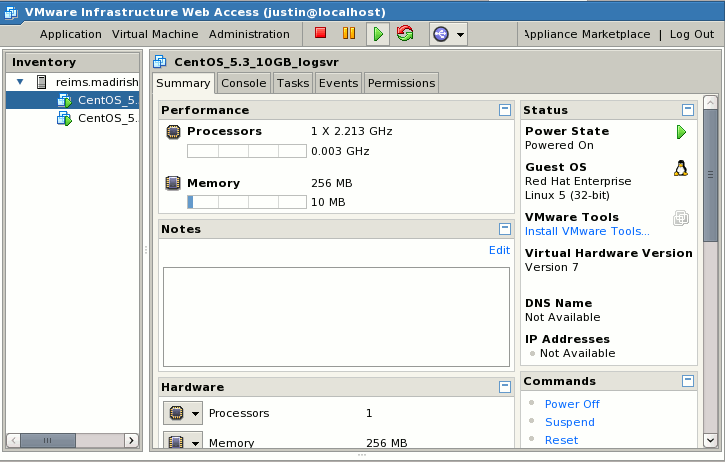Open the Hardware Processors dropdown
The height and width of the screenshot is (463, 725).
[183, 413]
